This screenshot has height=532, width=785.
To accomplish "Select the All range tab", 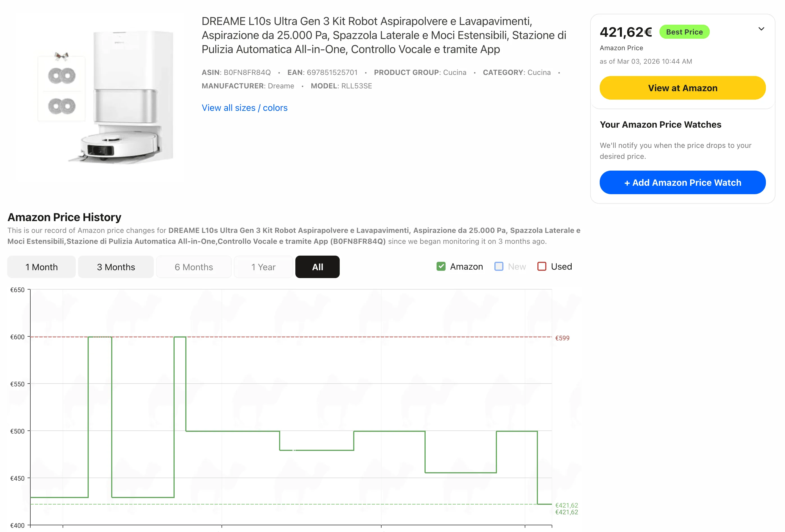I will pos(317,267).
